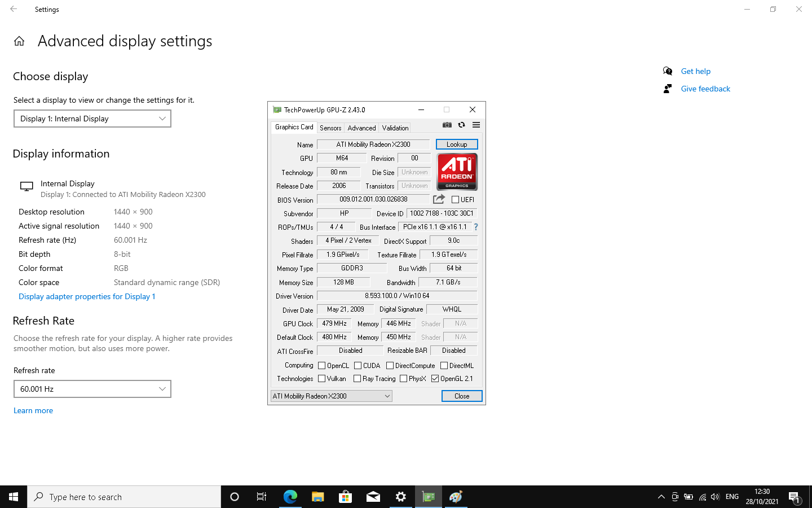Toggle the UEFI checkbox
The image size is (812, 508).
tap(455, 199)
